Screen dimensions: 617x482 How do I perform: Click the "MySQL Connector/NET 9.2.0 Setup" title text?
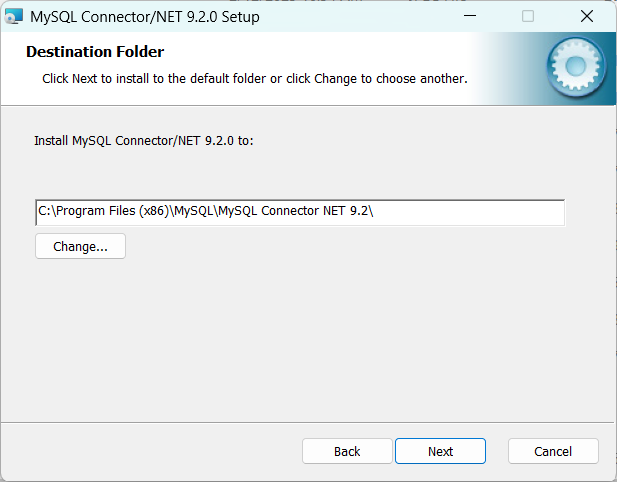(x=145, y=17)
